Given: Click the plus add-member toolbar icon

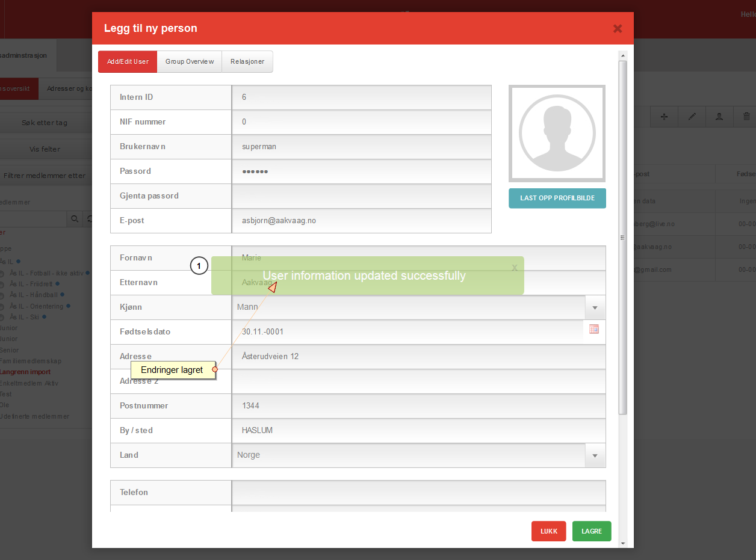Looking at the screenshot, I should [x=665, y=117].
